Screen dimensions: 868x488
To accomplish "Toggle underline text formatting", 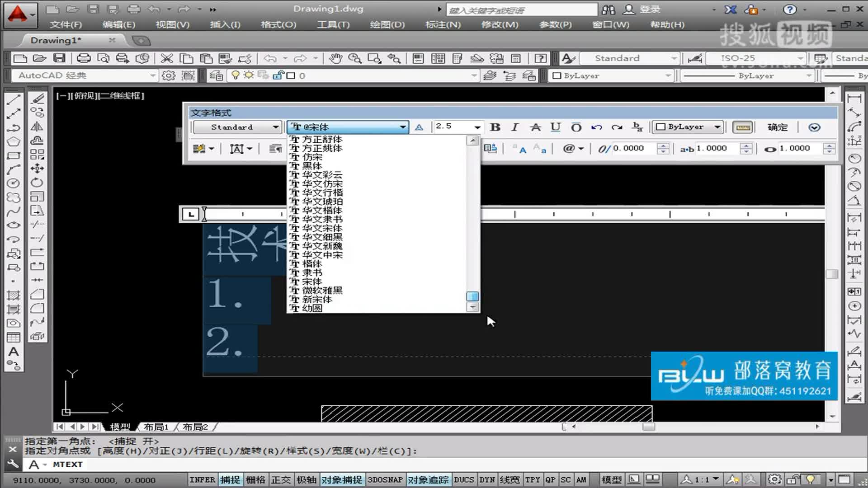I will 555,127.
